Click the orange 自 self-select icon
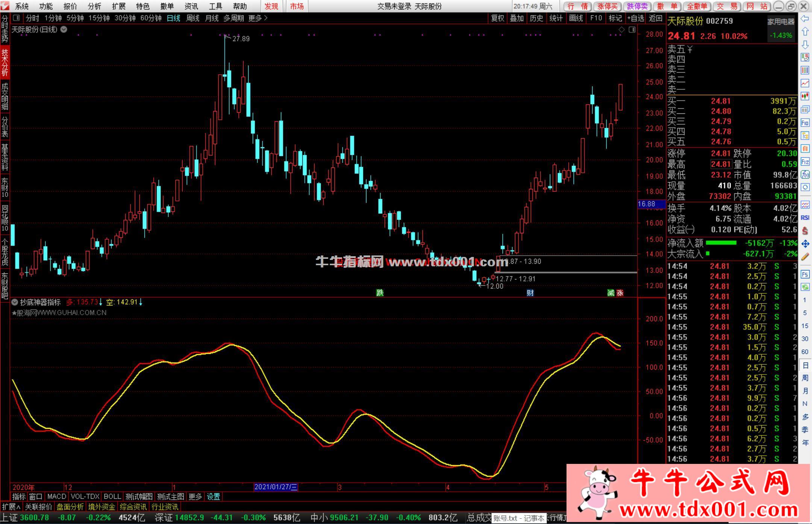This screenshot has width=812, height=524. coord(805,149)
